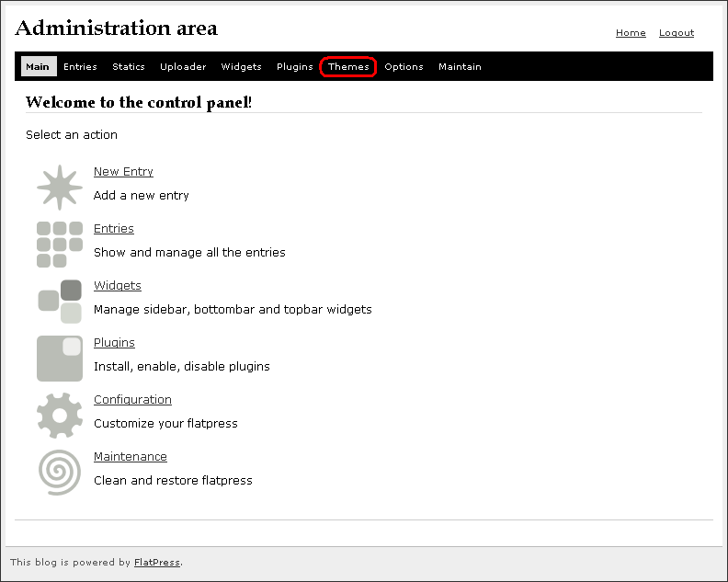Click the starburst New Entry icon

60,188
